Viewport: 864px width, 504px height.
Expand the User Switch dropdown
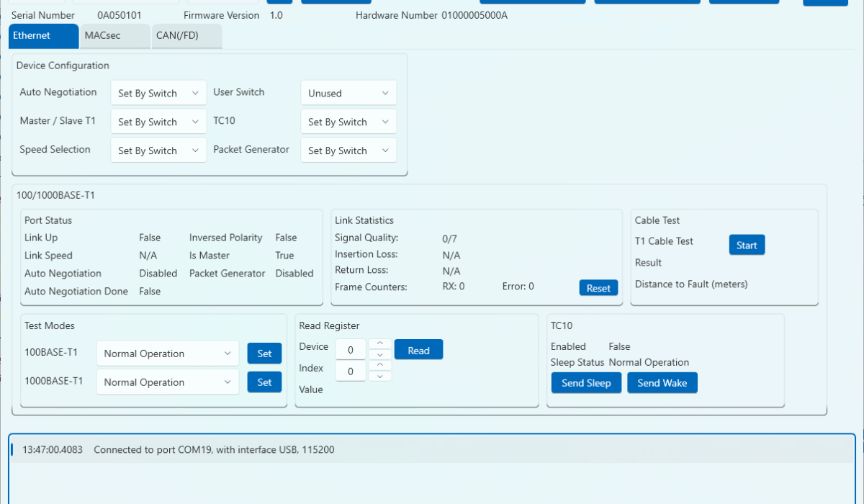[x=348, y=94]
